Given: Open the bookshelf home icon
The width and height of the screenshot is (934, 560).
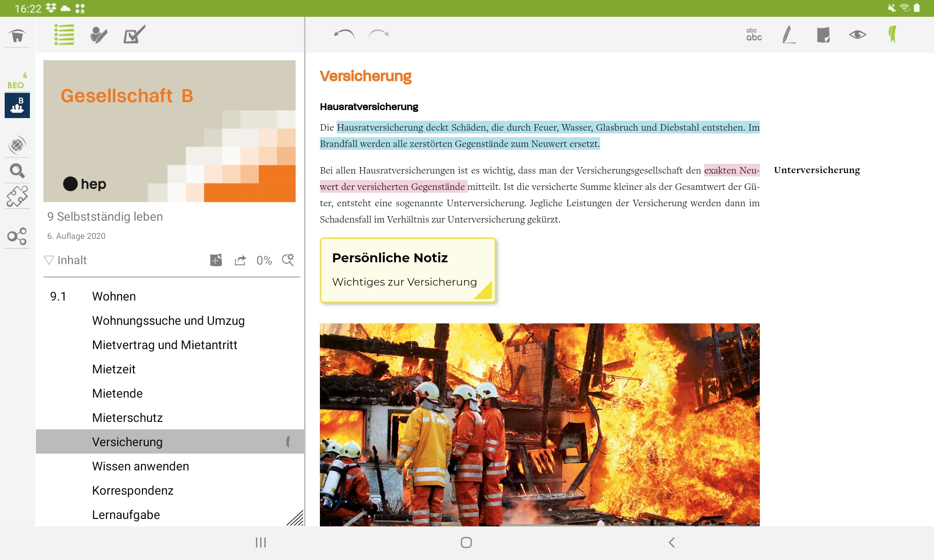Looking at the screenshot, I should pyautogui.click(x=17, y=36).
